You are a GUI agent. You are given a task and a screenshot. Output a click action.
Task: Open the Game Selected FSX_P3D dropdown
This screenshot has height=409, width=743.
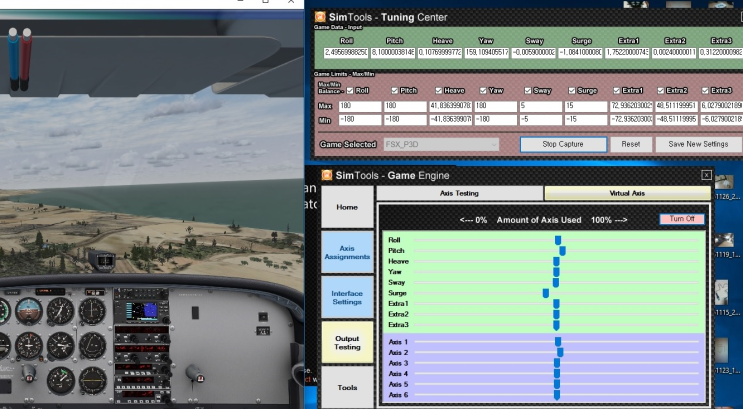(441, 144)
